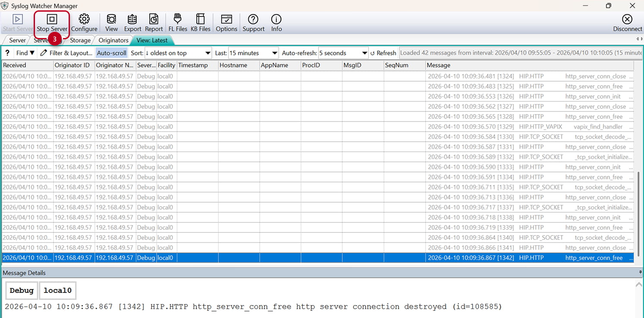Image resolution: width=644 pixels, height=318 pixels.
Task: Select the row with message [1330]
Action: pyautogui.click(x=318, y=137)
